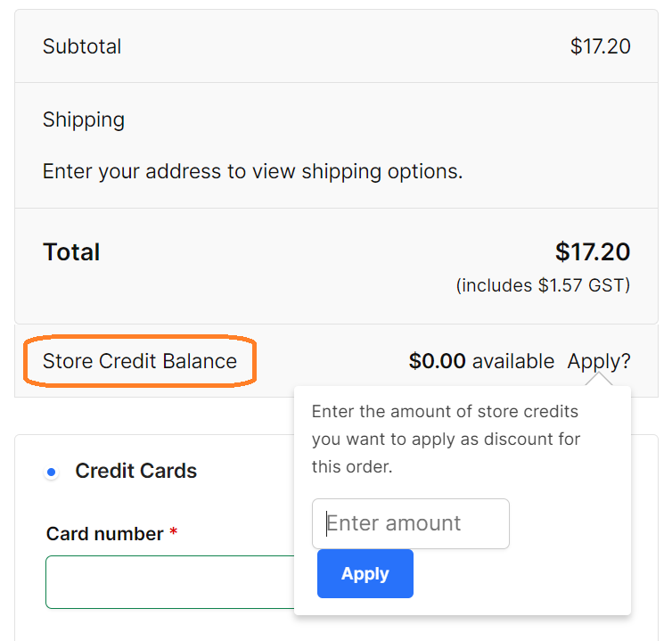The image size is (672, 641).
Task: Select the Credit Cards radio button
Action: point(52,472)
